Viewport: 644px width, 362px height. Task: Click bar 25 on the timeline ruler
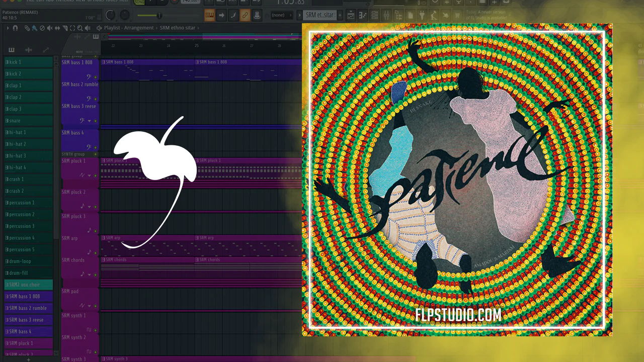click(196, 46)
